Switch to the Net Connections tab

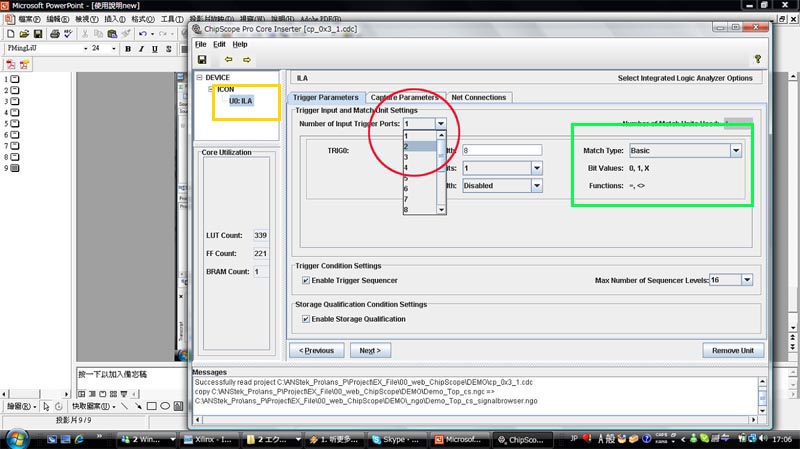tap(479, 97)
